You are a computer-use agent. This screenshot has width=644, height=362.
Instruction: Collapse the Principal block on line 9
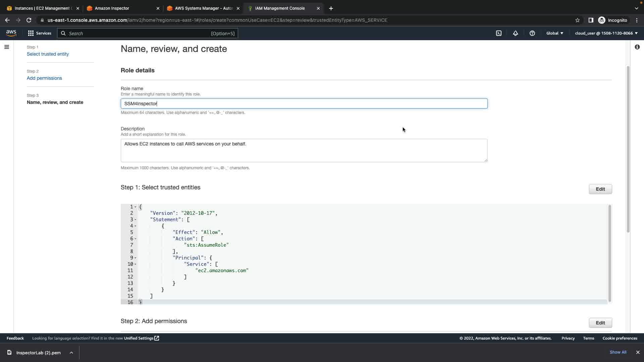tap(136, 258)
